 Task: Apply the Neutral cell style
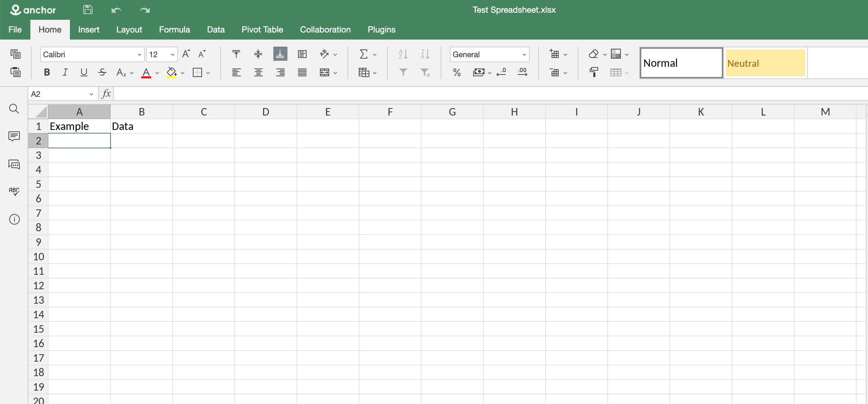(765, 63)
